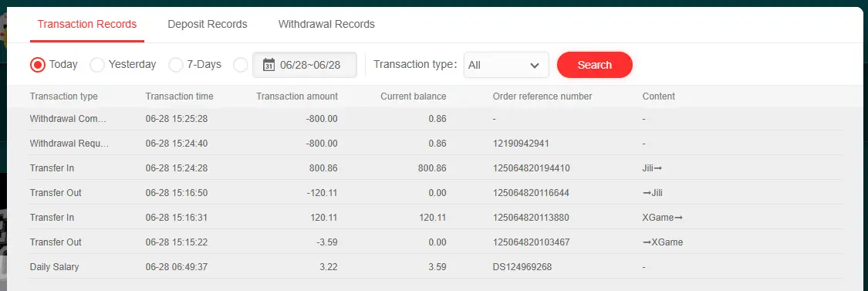This screenshot has height=291, width=868.
Task: Click the '→Jili' content cell
Action: [653, 193]
